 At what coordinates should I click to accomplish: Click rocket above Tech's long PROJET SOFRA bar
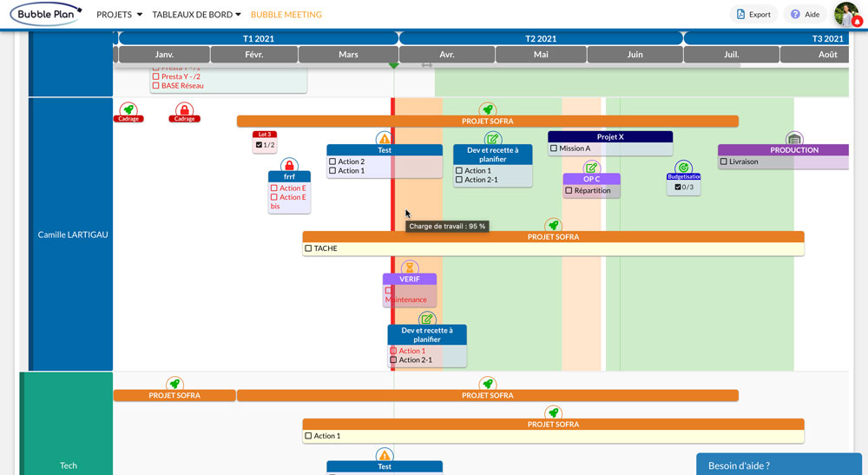point(487,384)
